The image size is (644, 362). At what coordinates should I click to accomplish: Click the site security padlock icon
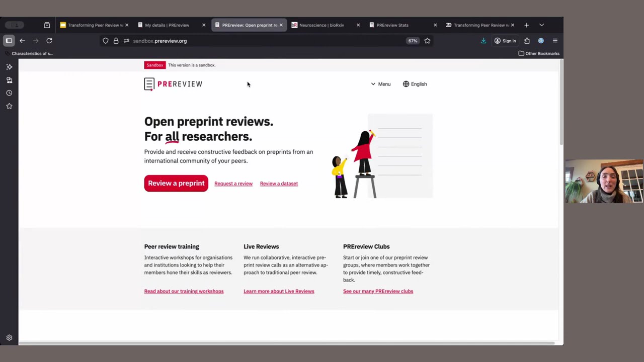tap(116, 41)
